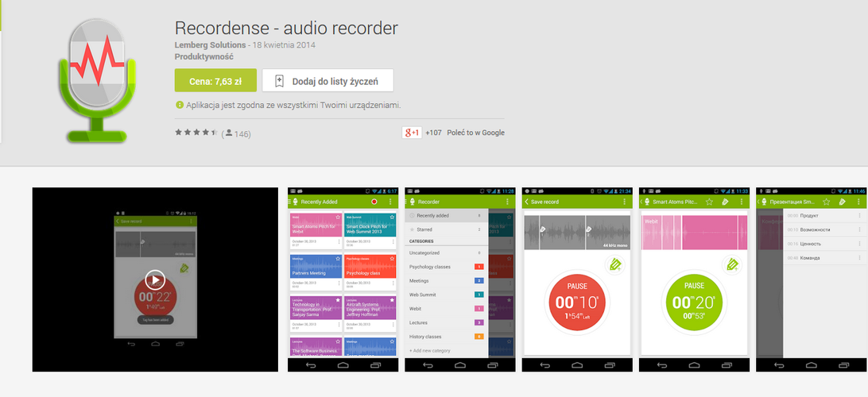868x397 pixels.
Task: Click Dodaj do listy życzeń button
Action: click(x=327, y=81)
